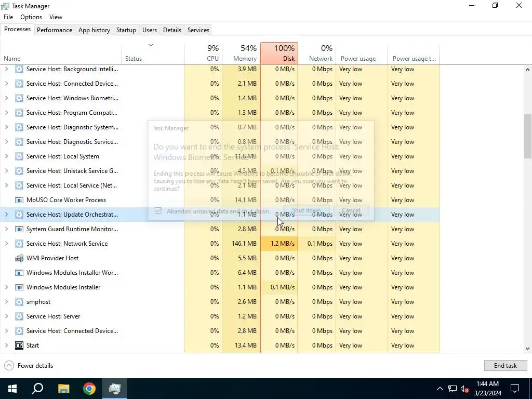Click the Service Host: Local System gear icon

coord(19,156)
